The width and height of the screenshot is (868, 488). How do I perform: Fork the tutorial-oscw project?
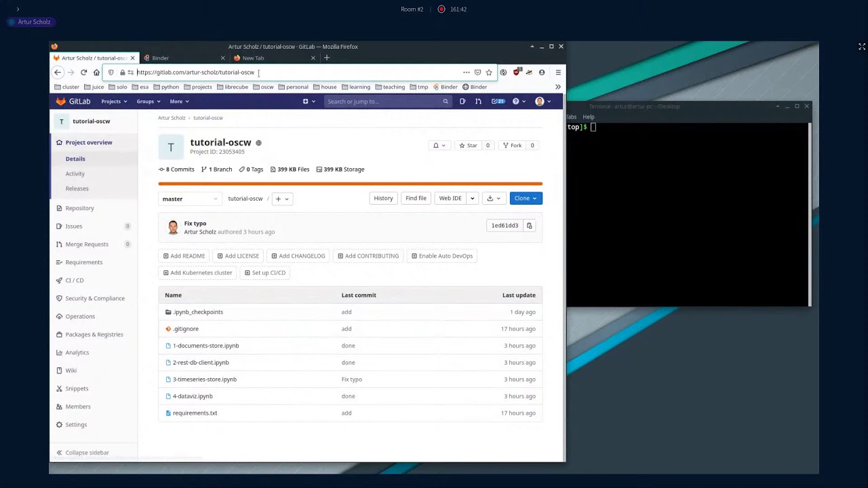point(512,146)
